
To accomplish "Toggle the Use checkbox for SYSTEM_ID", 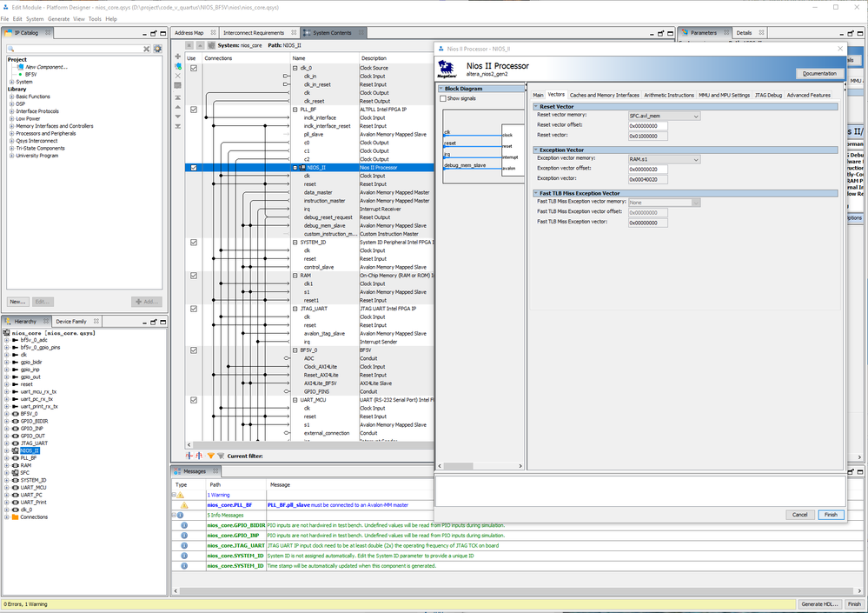I will (194, 243).
